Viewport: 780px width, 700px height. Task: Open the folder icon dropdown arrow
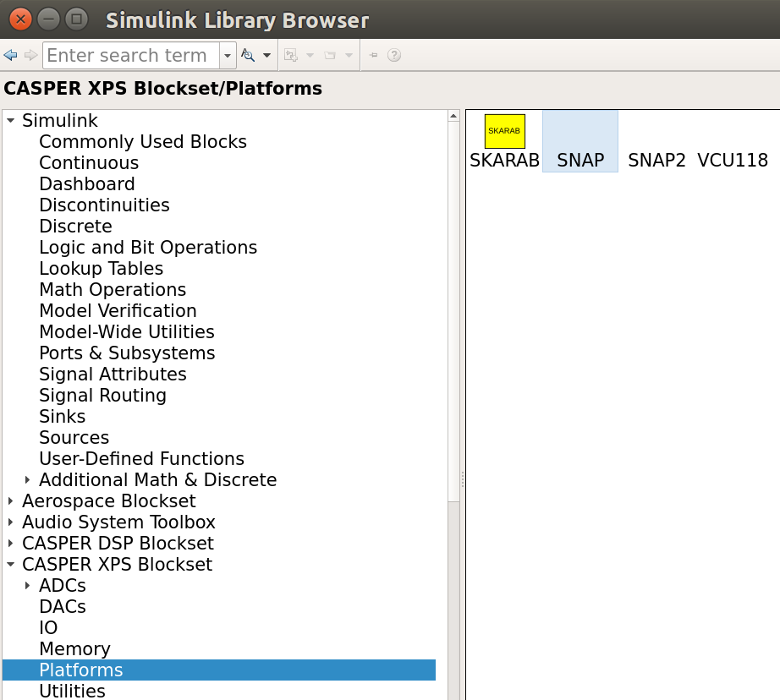click(x=349, y=55)
